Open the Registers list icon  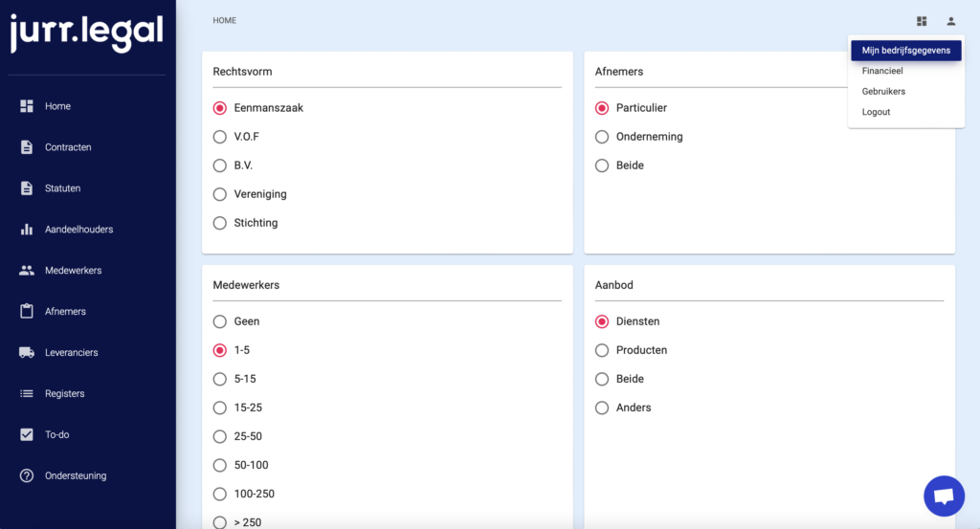coord(26,393)
